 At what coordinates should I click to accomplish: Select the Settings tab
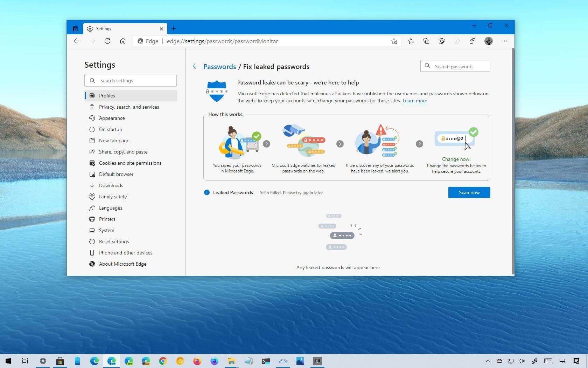click(125, 29)
